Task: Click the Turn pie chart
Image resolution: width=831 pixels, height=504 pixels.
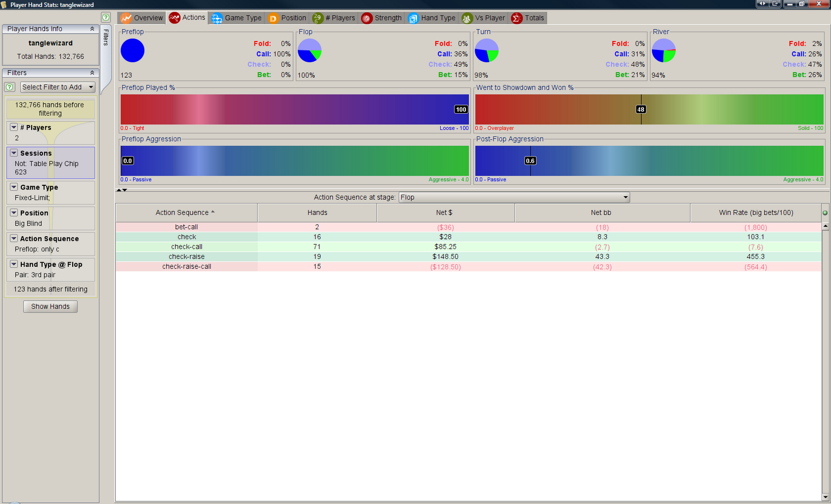Action: tap(487, 50)
